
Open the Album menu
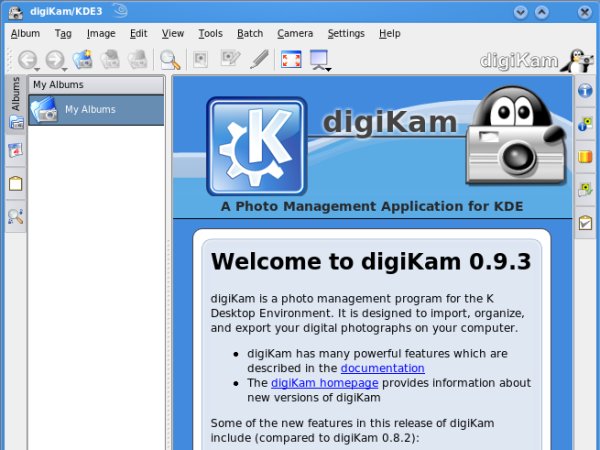tap(25, 33)
